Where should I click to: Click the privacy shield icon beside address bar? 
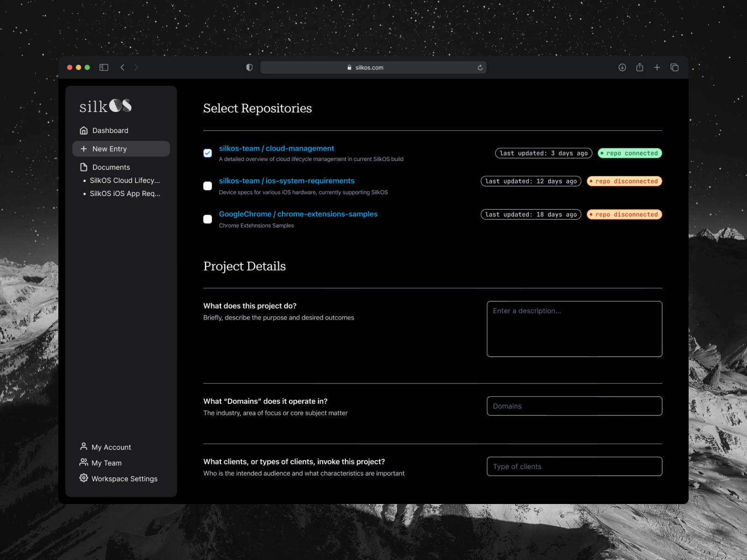pos(249,68)
